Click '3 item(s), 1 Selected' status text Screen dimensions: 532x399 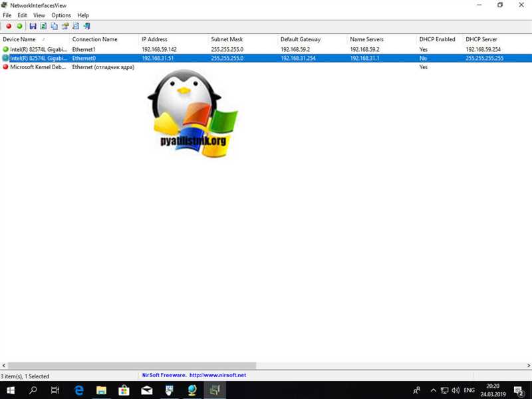(25, 376)
